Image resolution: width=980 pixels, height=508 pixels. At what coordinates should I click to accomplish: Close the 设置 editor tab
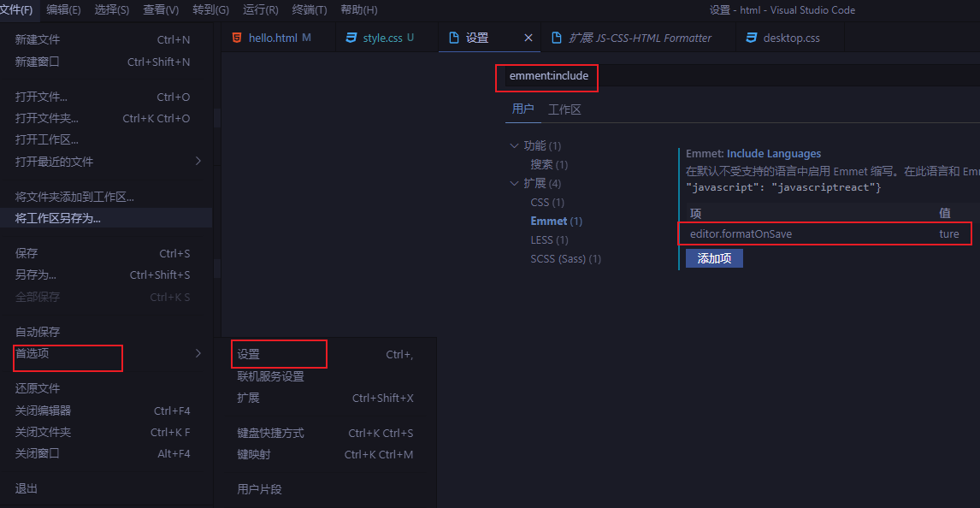coord(528,38)
